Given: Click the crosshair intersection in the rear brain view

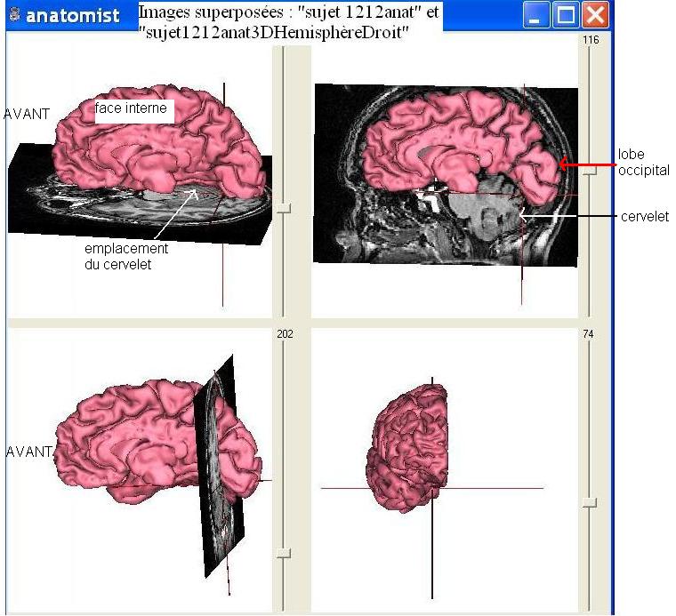Looking at the screenshot, I should pyautogui.click(x=432, y=488).
